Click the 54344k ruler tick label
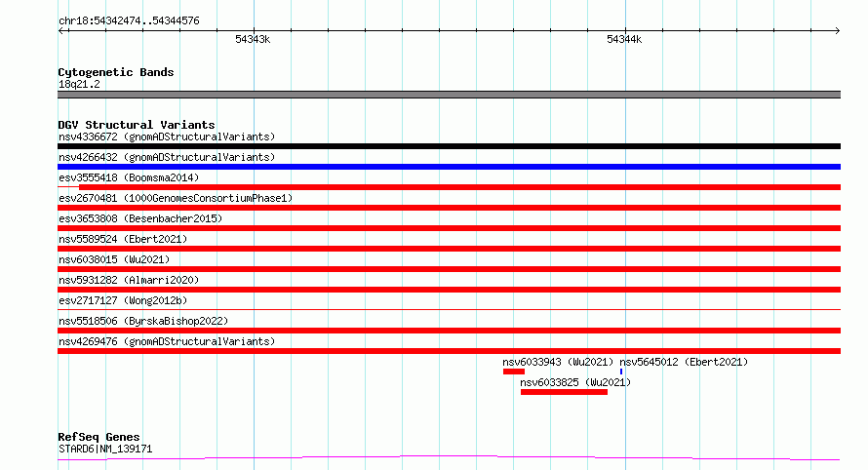868x470 pixels. [624, 39]
